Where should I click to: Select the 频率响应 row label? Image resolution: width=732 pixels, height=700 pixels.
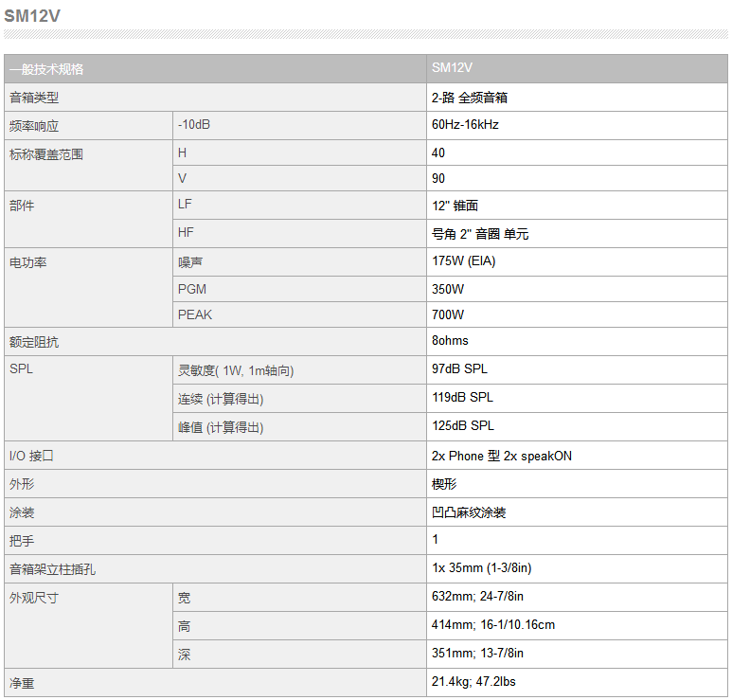[x=34, y=126]
